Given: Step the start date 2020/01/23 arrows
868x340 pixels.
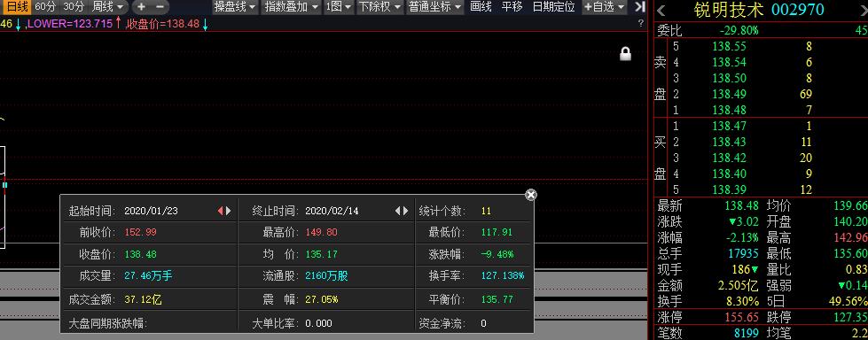Looking at the screenshot, I should [224, 211].
